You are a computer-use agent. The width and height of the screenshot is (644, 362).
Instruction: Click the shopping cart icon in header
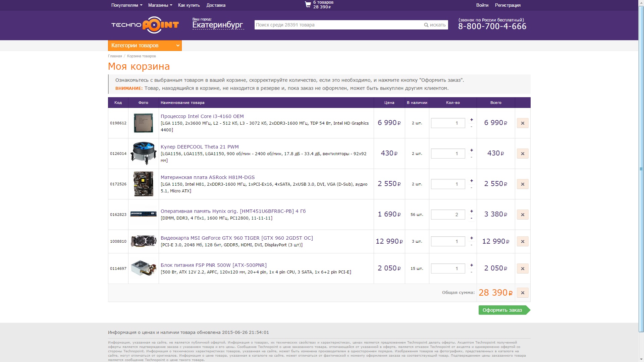[x=308, y=5]
